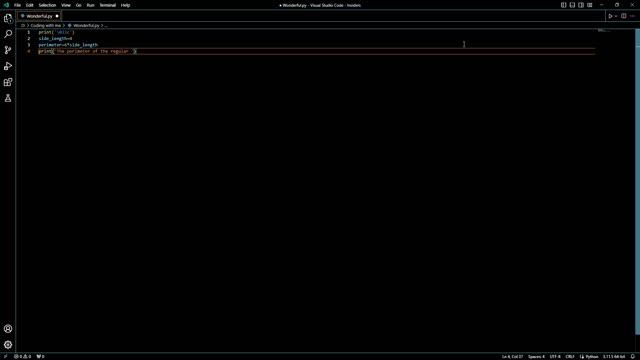
Task: Open the Go menu
Action: [78, 5]
